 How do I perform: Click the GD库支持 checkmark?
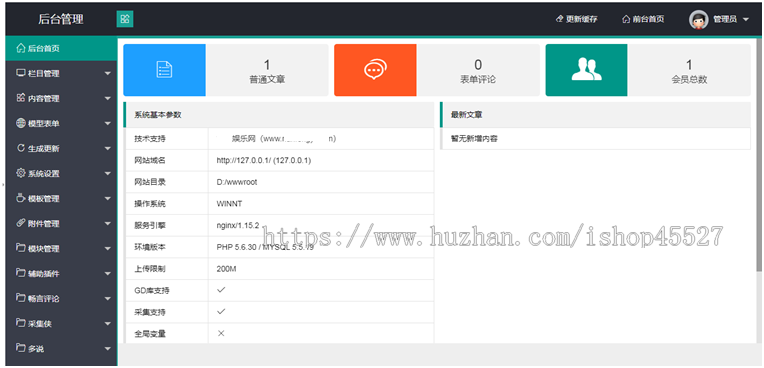pyautogui.click(x=221, y=290)
